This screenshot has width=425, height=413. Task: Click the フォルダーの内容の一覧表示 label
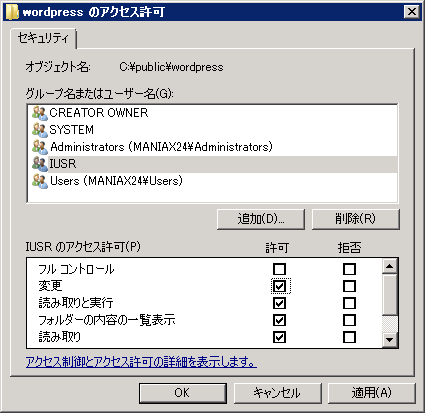click(x=107, y=320)
